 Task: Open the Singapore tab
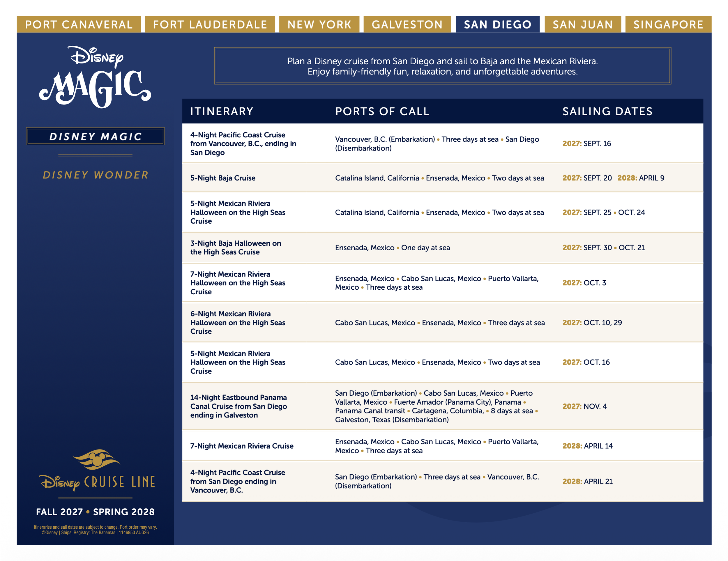668,24
